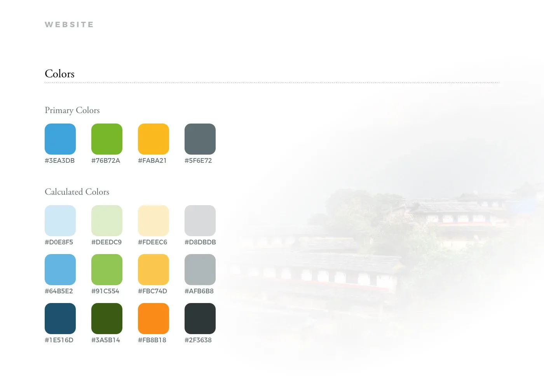Click the dark navy #1E516D swatch
Viewport: 544px width, 392px height.
[60, 319]
